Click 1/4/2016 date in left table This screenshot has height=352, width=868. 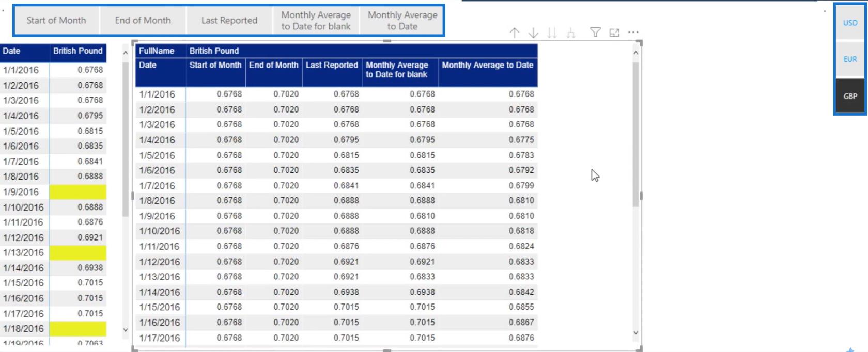[x=21, y=116]
